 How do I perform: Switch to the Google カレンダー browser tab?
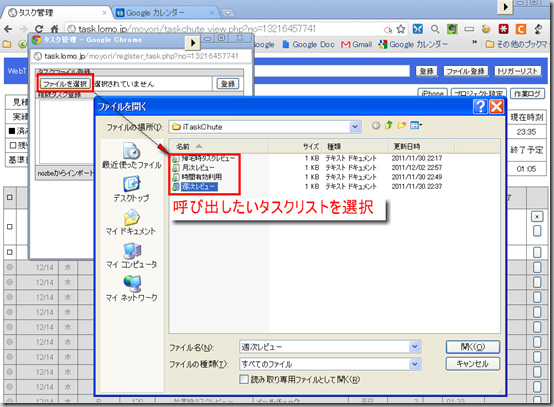(x=165, y=13)
